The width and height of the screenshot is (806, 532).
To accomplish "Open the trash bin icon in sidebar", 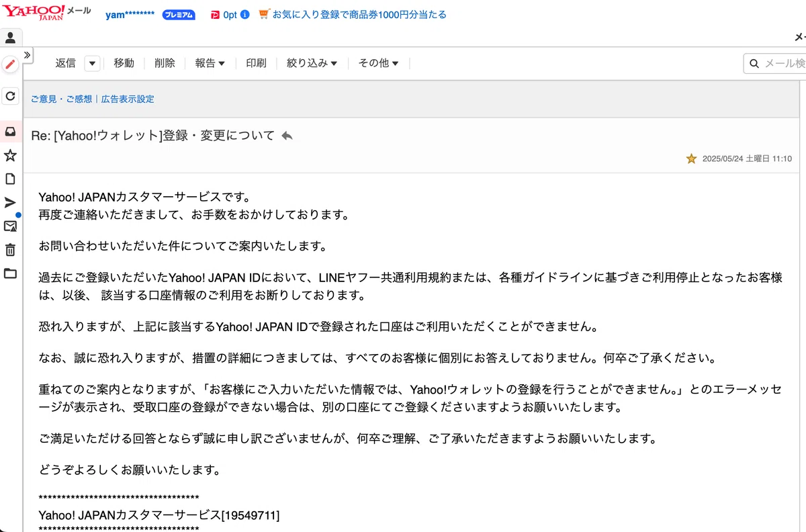I will (x=10, y=250).
